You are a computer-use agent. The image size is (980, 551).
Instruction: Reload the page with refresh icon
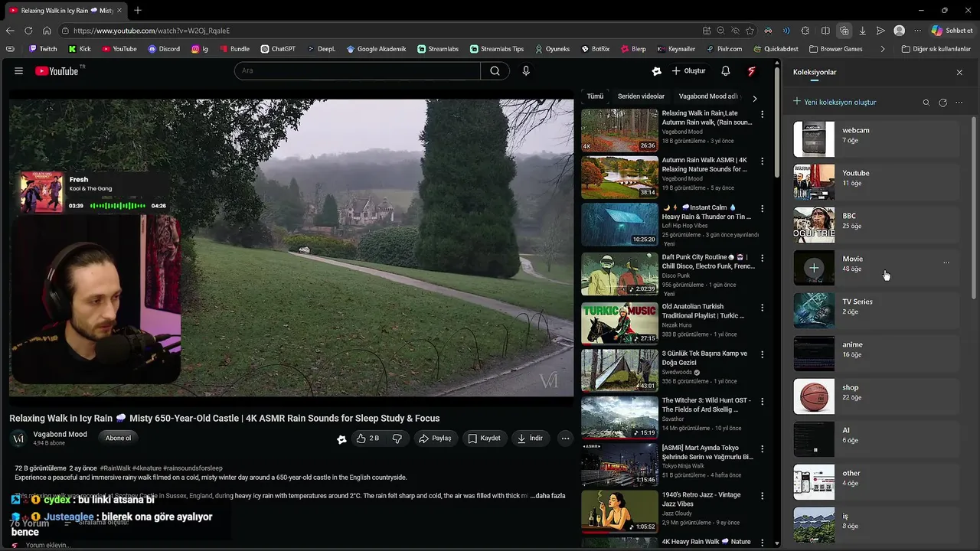pyautogui.click(x=28, y=31)
